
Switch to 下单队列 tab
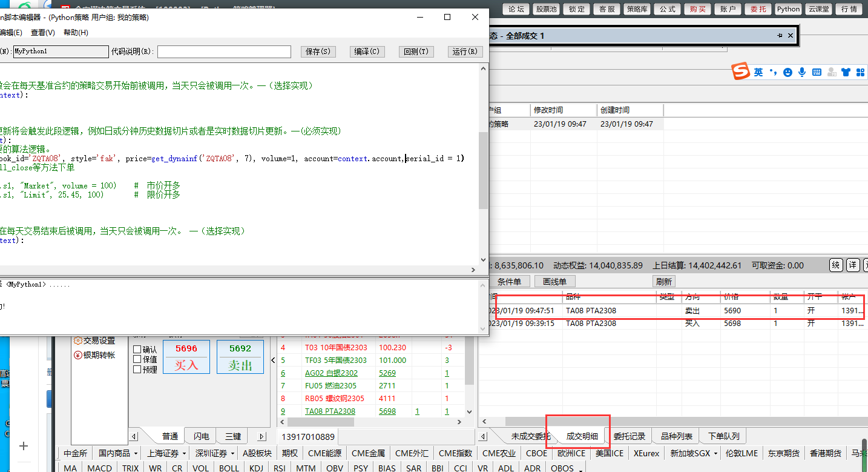click(x=724, y=436)
